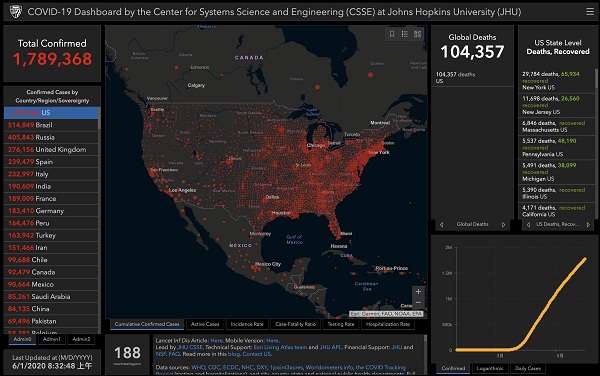Viewport: 600px width, 376px height.
Task: Switch to Admin1 level tab
Action: coord(52,339)
